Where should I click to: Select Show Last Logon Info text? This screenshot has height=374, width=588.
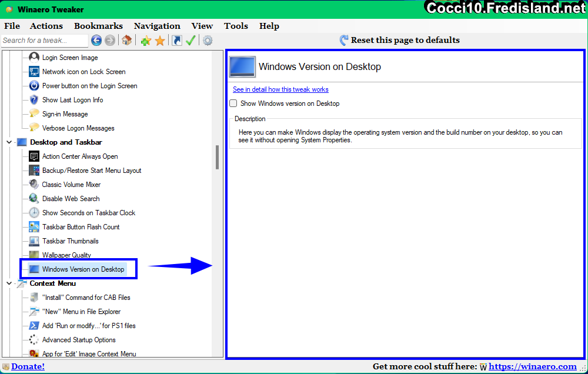[72, 100]
